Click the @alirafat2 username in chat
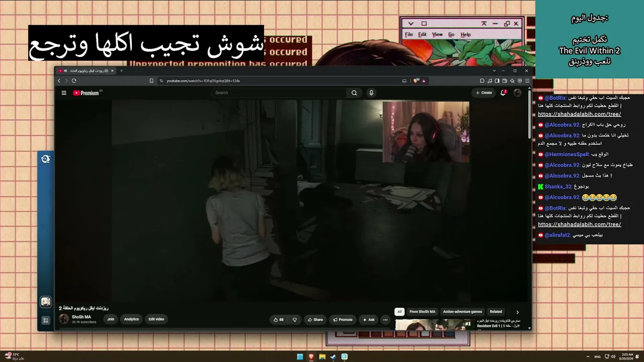 coord(557,235)
